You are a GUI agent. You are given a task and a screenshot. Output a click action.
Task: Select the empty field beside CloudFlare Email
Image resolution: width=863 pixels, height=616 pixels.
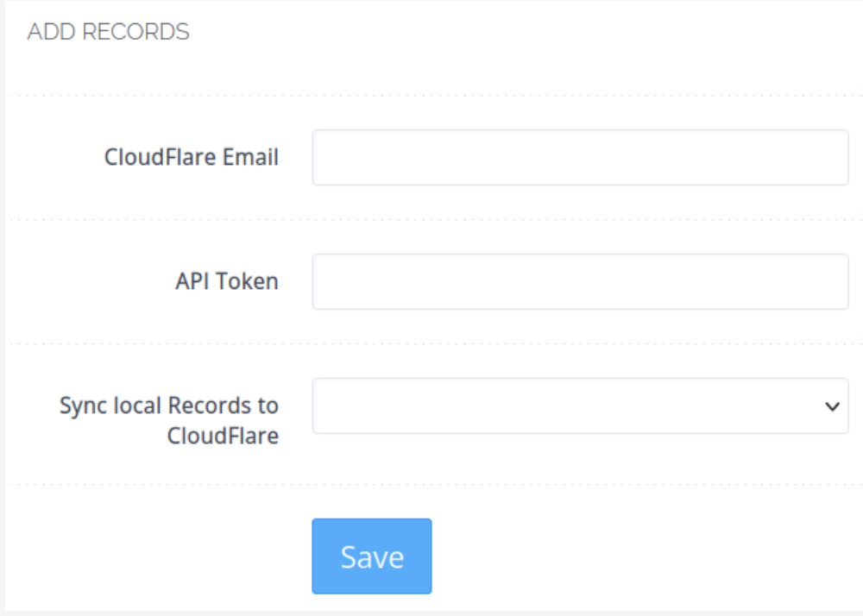tap(580, 157)
